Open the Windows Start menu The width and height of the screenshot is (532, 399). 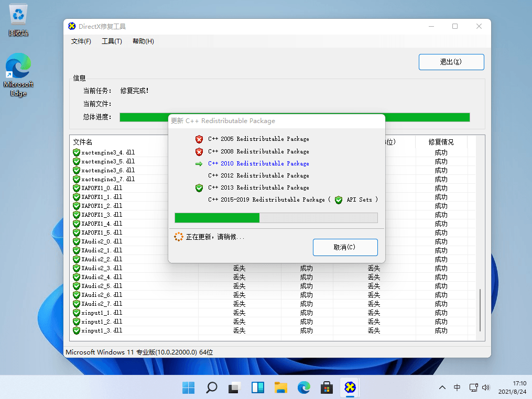point(188,387)
